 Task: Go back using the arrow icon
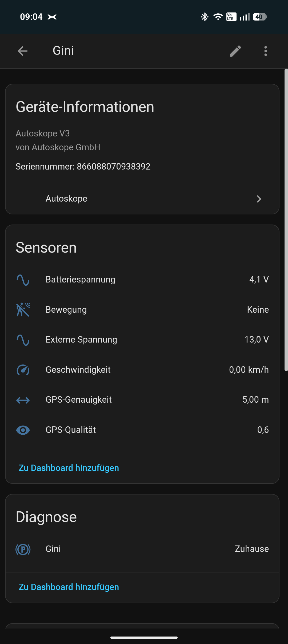[x=23, y=51]
